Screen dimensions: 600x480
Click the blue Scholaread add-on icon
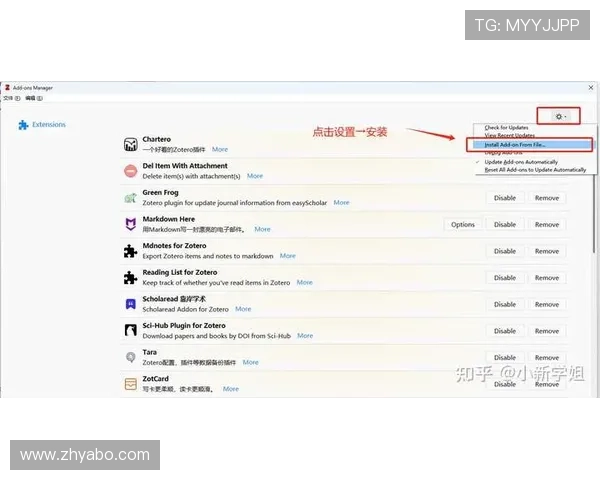tap(130, 304)
